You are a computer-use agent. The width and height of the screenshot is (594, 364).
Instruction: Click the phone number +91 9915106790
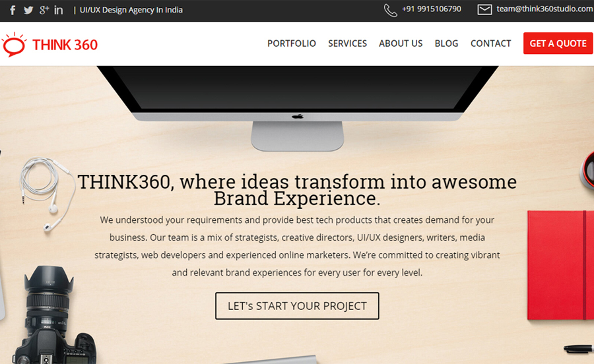click(432, 9)
